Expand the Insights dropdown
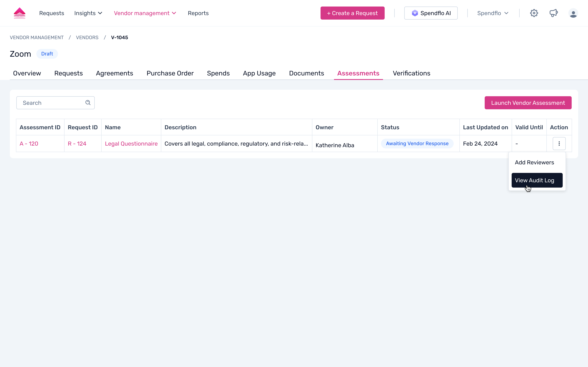 pyautogui.click(x=88, y=13)
